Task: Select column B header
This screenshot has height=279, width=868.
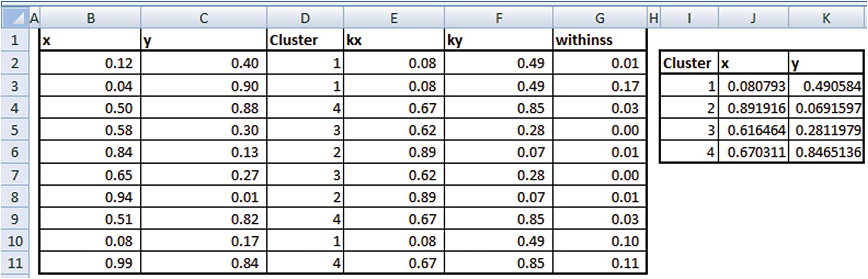Action: [x=91, y=19]
